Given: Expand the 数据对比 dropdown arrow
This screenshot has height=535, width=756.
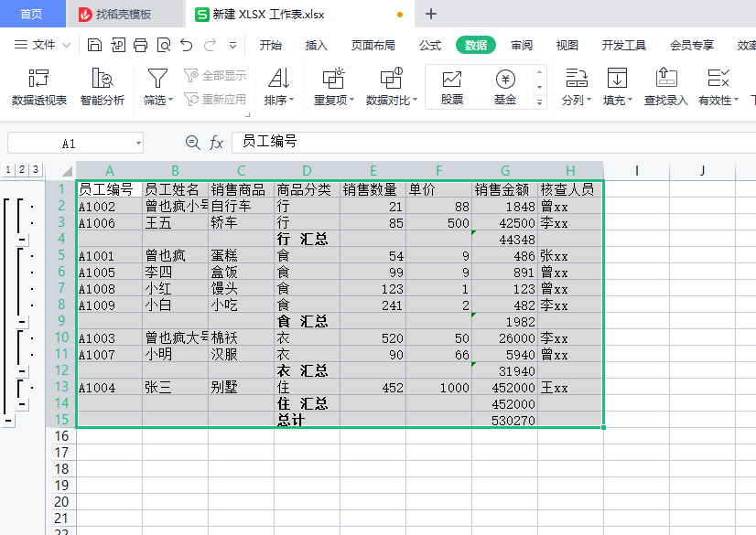Looking at the screenshot, I should (416, 101).
